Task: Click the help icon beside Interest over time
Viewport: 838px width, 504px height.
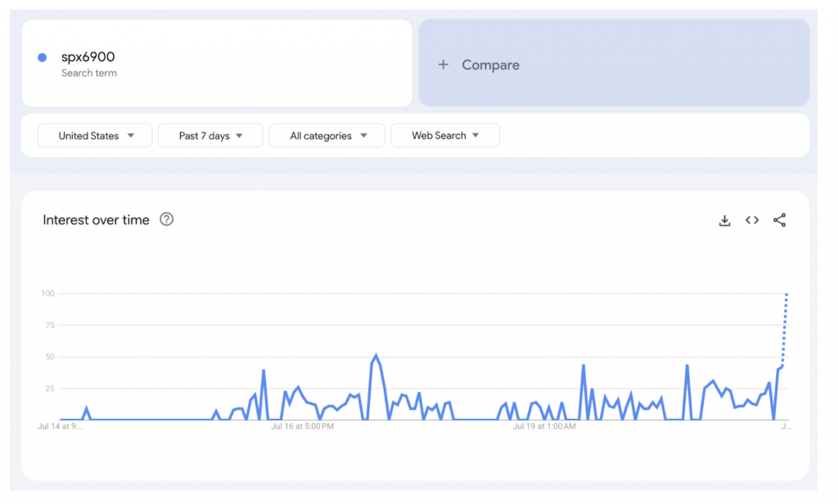Action: coord(167,219)
